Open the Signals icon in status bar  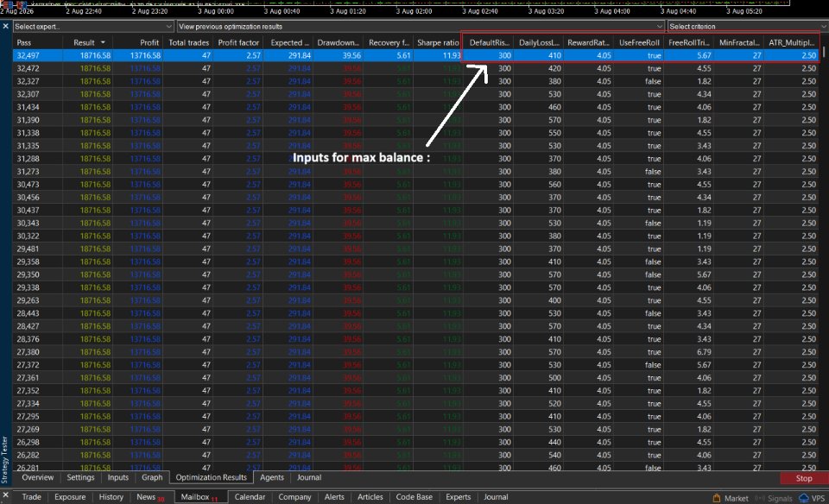[x=760, y=498]
